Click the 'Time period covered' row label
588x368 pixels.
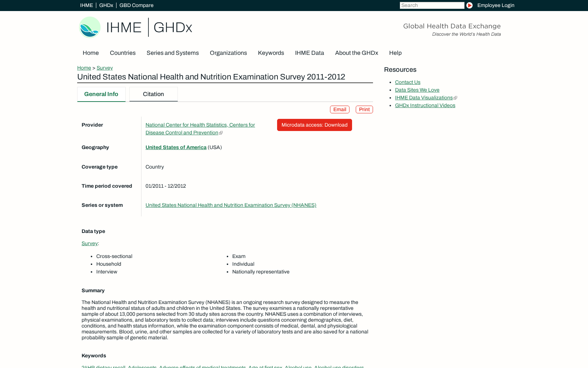tap(107, 186)
